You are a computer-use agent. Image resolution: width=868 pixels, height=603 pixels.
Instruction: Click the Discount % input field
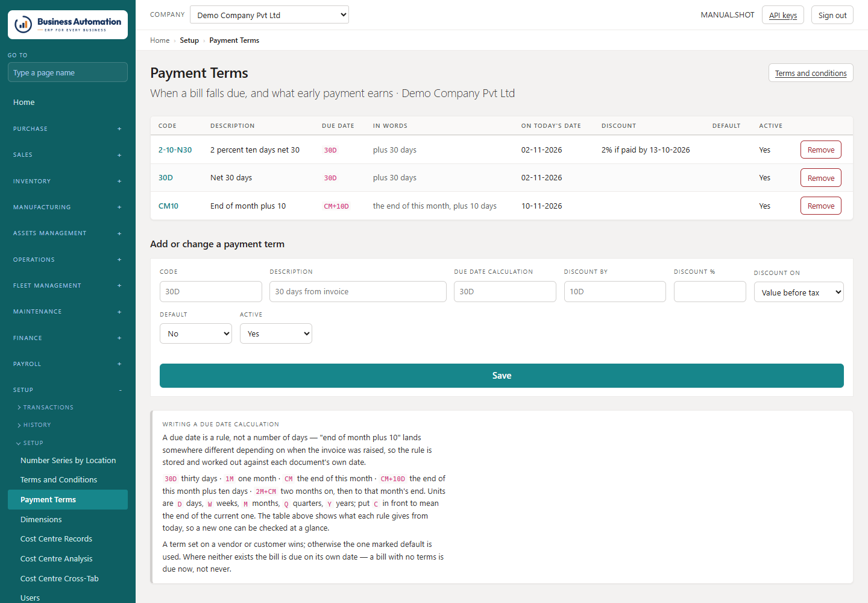coord(710,291)
